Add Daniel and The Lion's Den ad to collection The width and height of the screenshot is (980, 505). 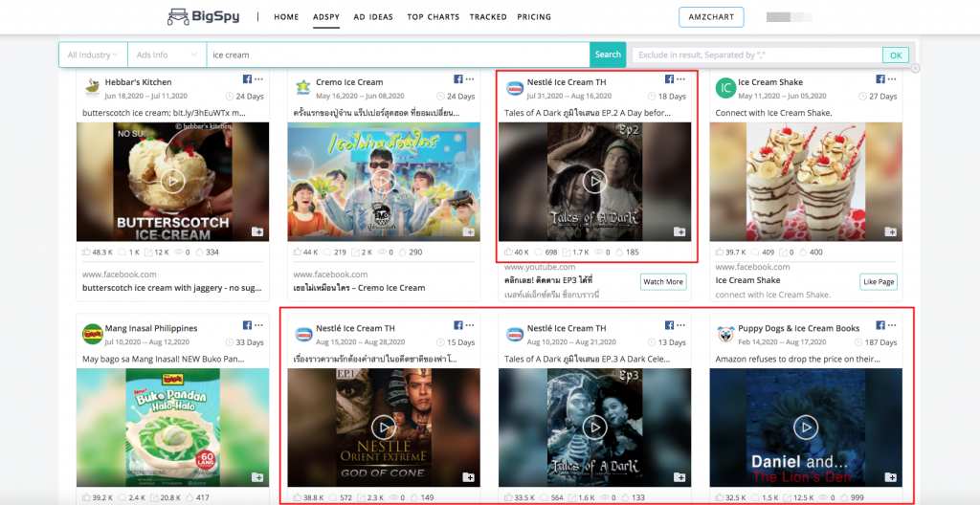click(x=891, y=477)
